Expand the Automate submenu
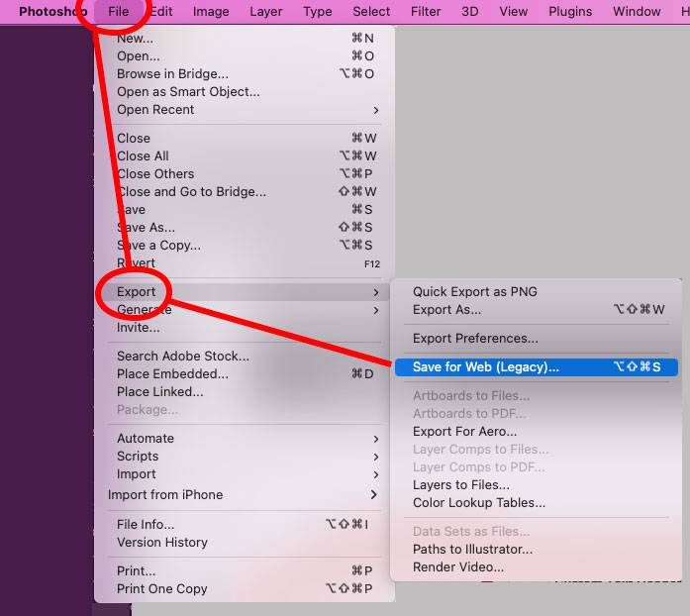690x616 pixels. tap(245, 439)
